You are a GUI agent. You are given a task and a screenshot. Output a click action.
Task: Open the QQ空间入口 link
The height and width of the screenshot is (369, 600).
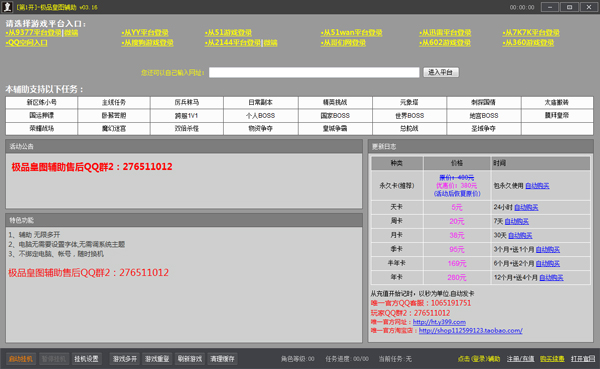point(26,42)
